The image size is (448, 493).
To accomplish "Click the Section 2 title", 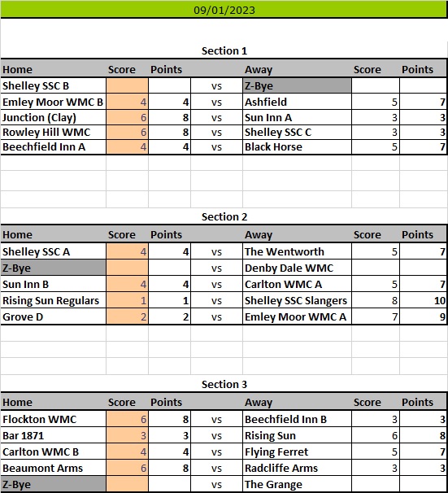I will [224, 216].
